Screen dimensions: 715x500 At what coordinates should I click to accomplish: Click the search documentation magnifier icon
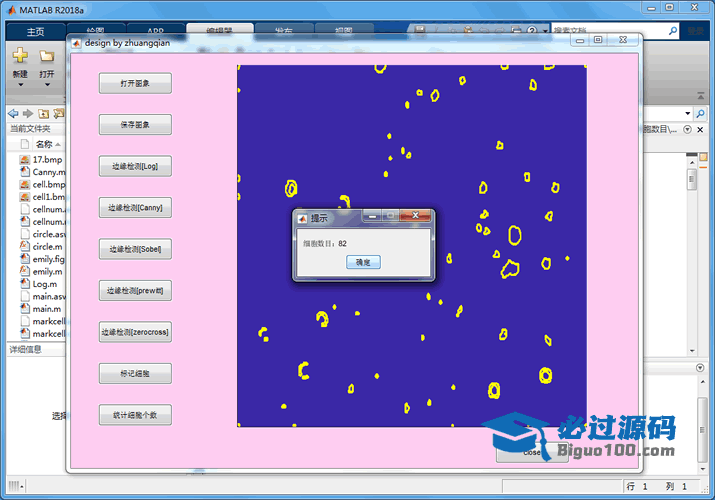click(x=673, y=31)
